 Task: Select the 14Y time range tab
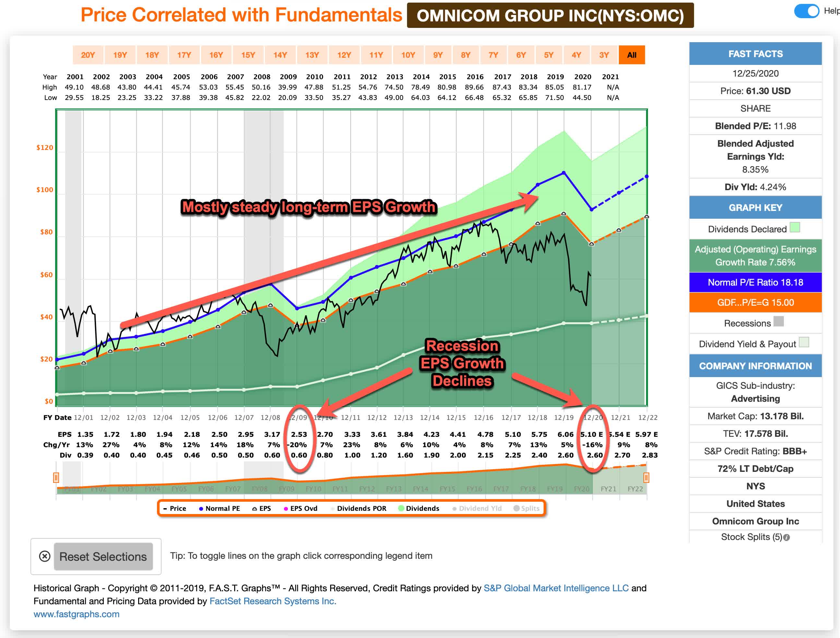coord(280,55)
